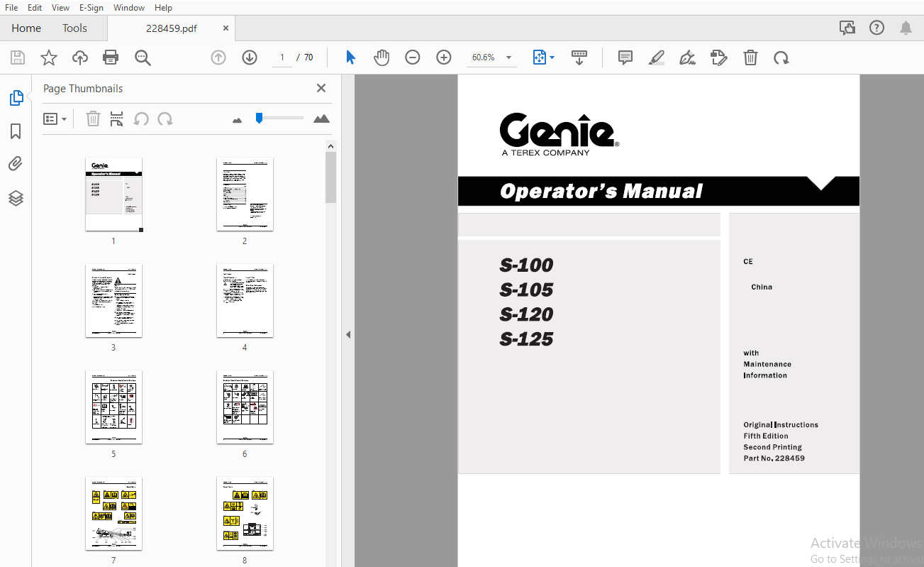Viewport: 924px width, 567px height.
Task: Open the Page Thumbnails sidebar icon
Action: (x=16, y=98)
